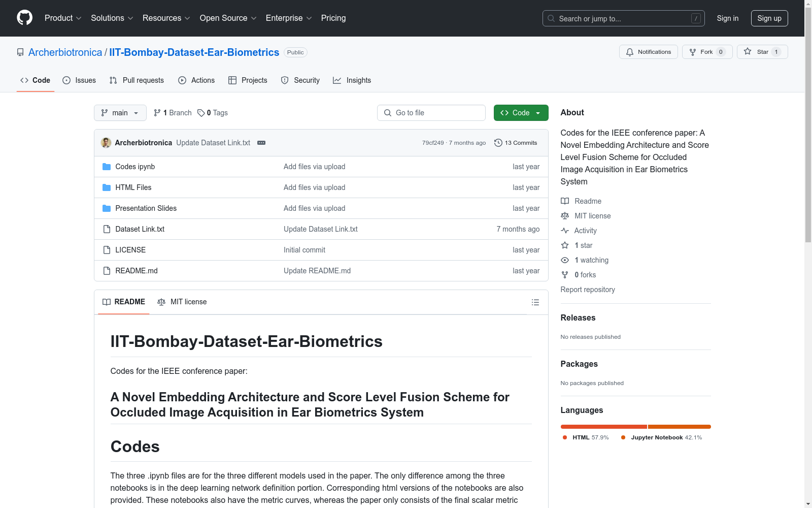Expand the Enterprise menu
The width and height of the screenshot is (812, 508).
pyautogui.click(x=289, y=18)
